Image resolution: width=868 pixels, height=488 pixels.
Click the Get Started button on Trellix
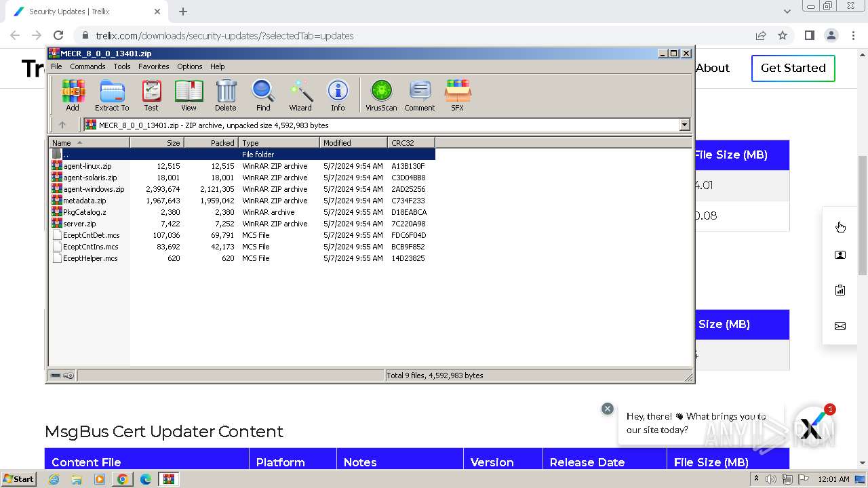click(793, 68)
